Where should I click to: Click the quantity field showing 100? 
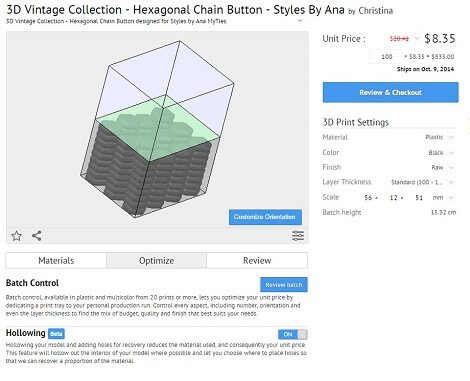386,57
